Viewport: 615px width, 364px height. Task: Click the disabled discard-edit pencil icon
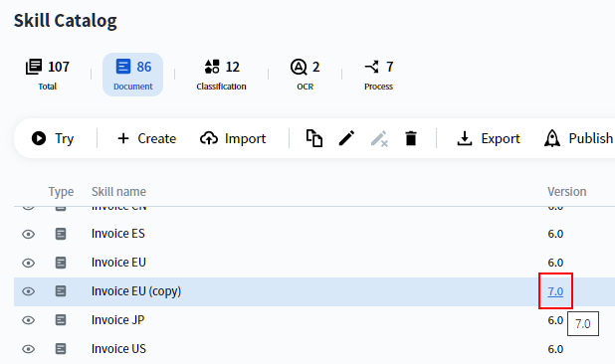[x=379, y=138]
